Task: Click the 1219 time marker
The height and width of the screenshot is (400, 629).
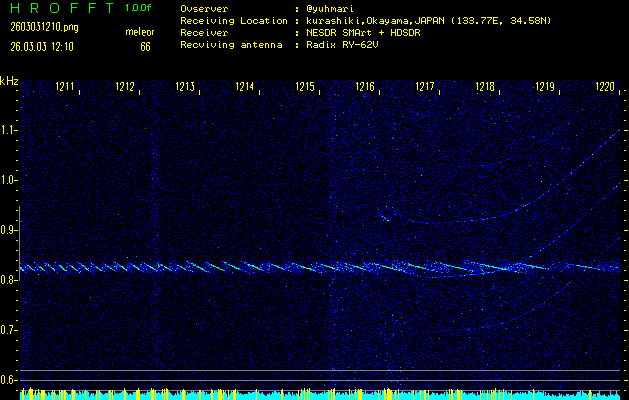Action: (x=545, y=88)
